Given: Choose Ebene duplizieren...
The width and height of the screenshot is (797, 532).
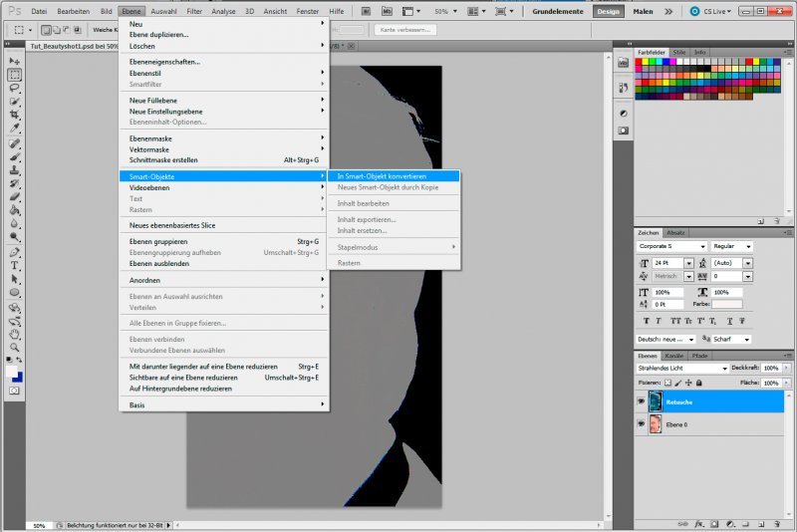Looking at the screenshot, I should (x=223, y=35).
